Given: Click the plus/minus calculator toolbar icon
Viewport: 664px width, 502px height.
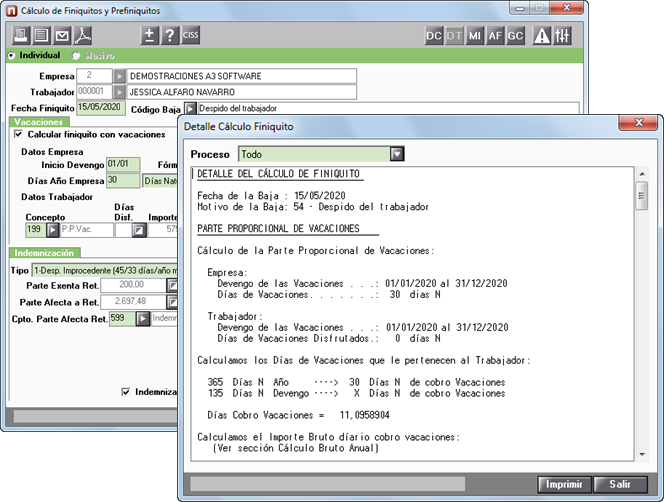Looking at the screenshot, I should point(149,35).
